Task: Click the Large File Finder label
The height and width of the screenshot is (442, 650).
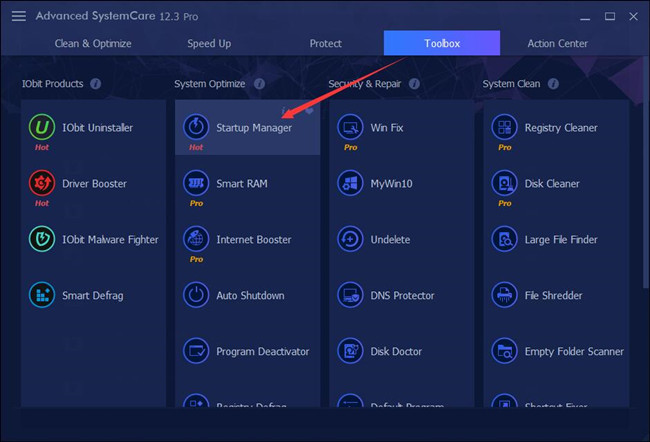Action: (561, 240)
